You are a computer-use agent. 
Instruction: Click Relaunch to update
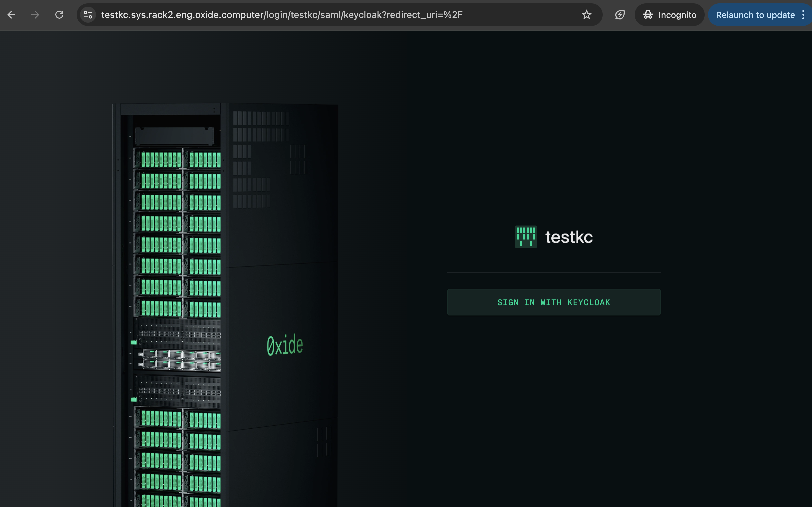click(x=755, y=15)
